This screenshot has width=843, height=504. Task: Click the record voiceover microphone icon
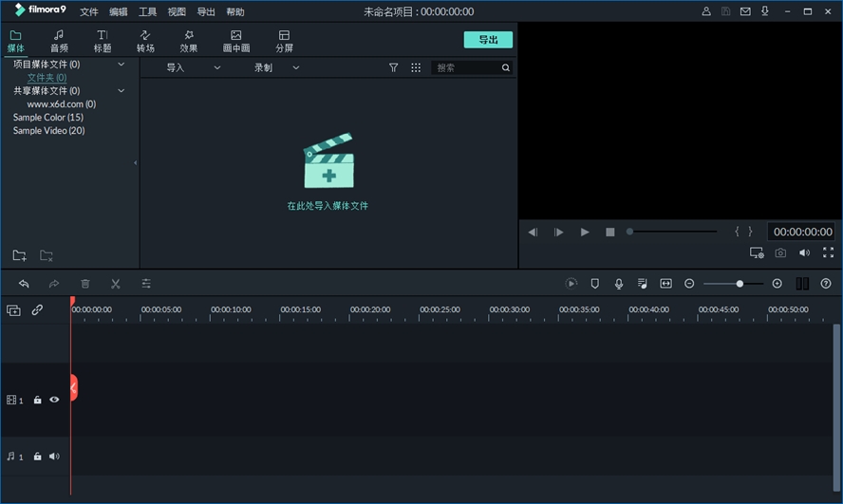coord(619,284)
